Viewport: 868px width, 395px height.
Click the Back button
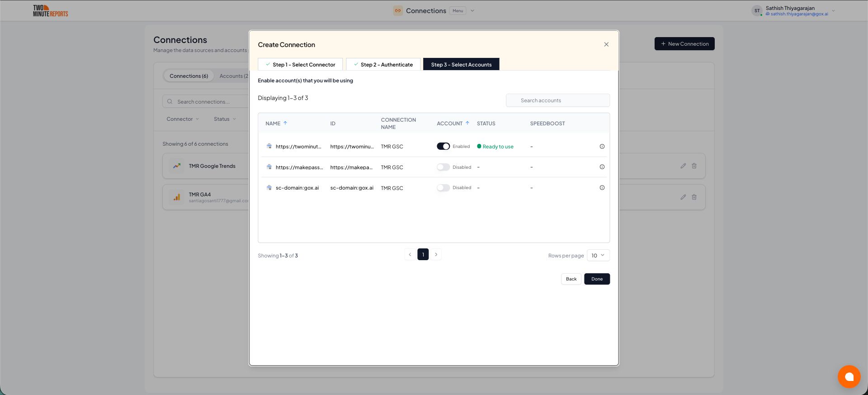(571, 279)
